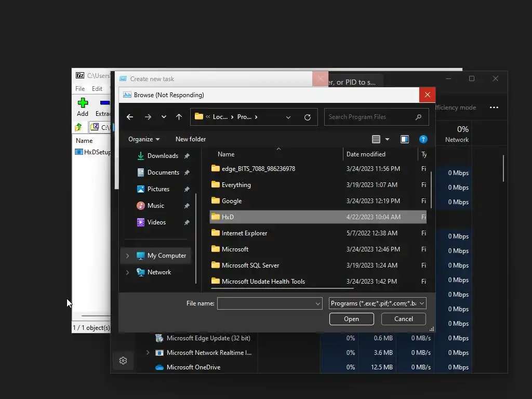Expand Microsoft Network Realtime process group
The width and height of the screenshot is (532, 399).
(x=148, y=353)
